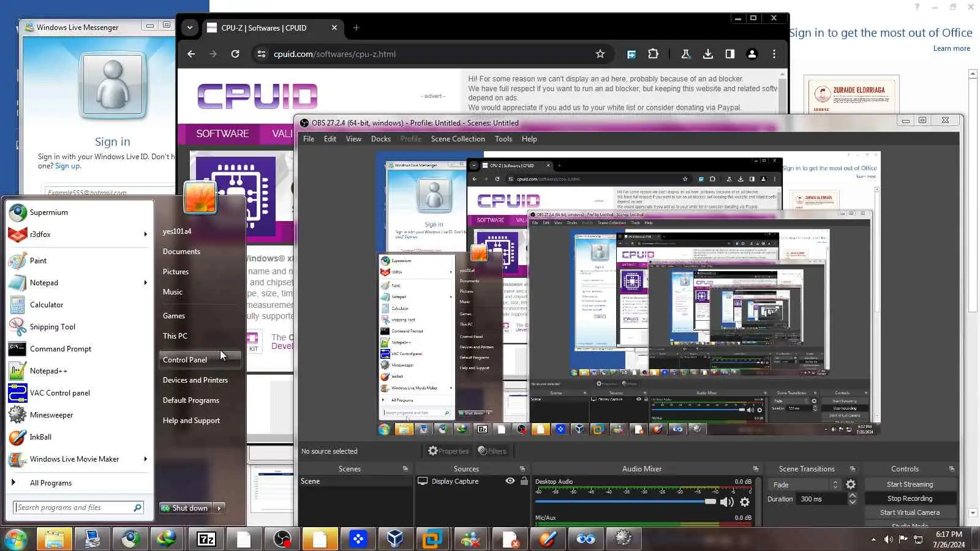Select the CPU-Z Softwares CPUID browser tab

[273, 28]
